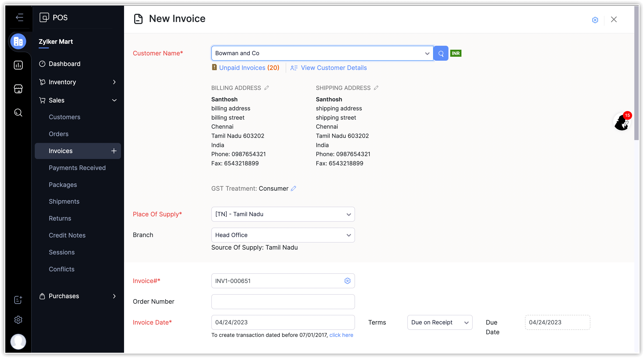The image size is (644, 358).
Task: Click the store icon in left rail
Action: click(x=18, y=89)
